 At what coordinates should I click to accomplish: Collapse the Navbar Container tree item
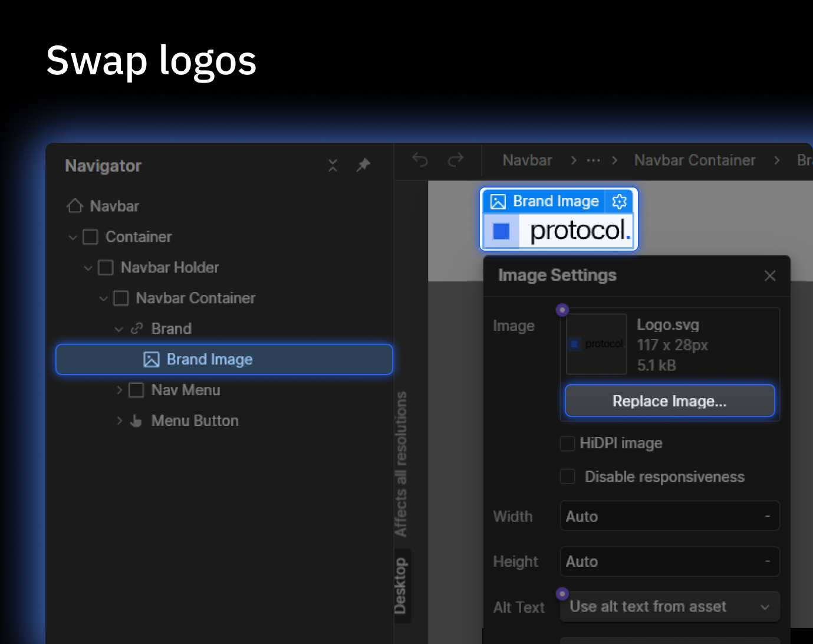point(104,298)
